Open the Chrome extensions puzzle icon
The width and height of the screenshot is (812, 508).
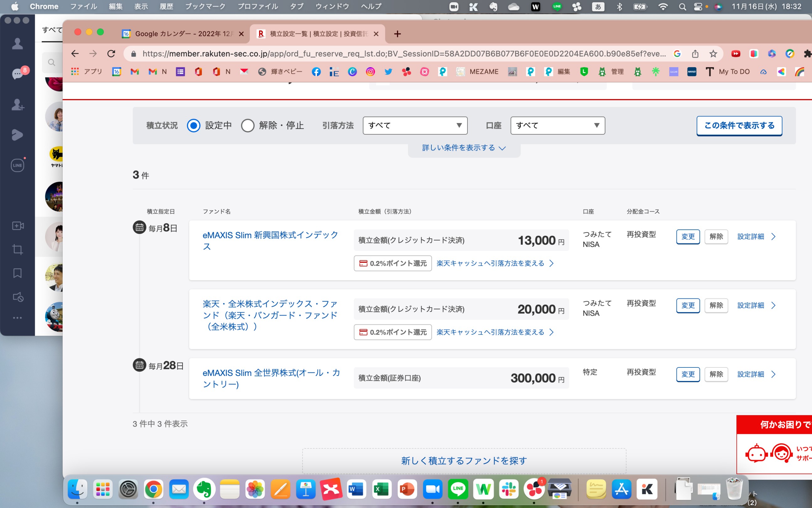808,54
